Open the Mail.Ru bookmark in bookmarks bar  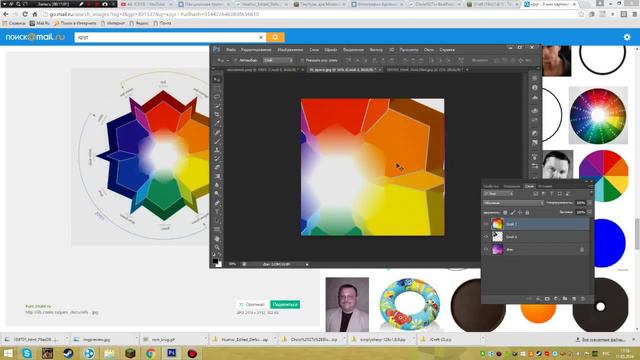point(40,23)
